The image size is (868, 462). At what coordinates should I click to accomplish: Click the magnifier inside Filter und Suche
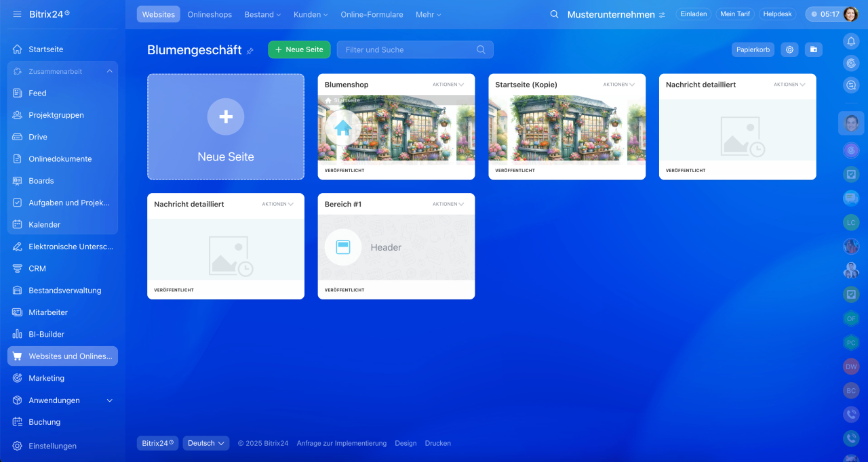(481, 49)
